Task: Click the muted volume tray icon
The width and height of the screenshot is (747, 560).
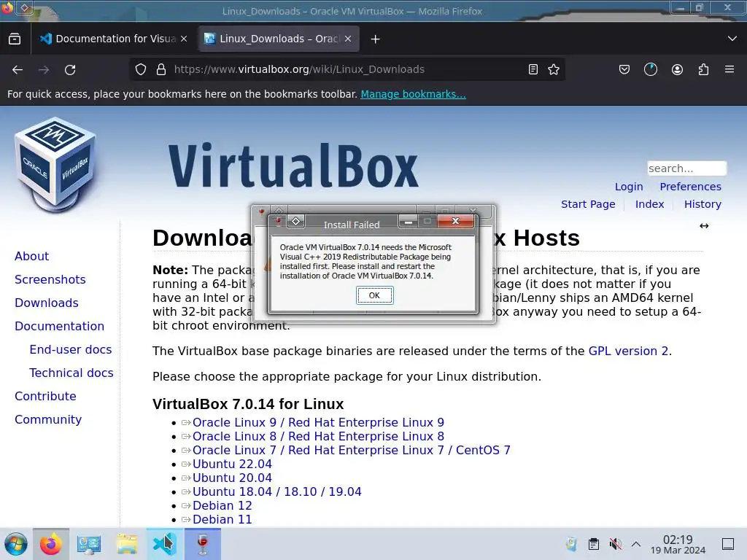Action: coord(615,544)
